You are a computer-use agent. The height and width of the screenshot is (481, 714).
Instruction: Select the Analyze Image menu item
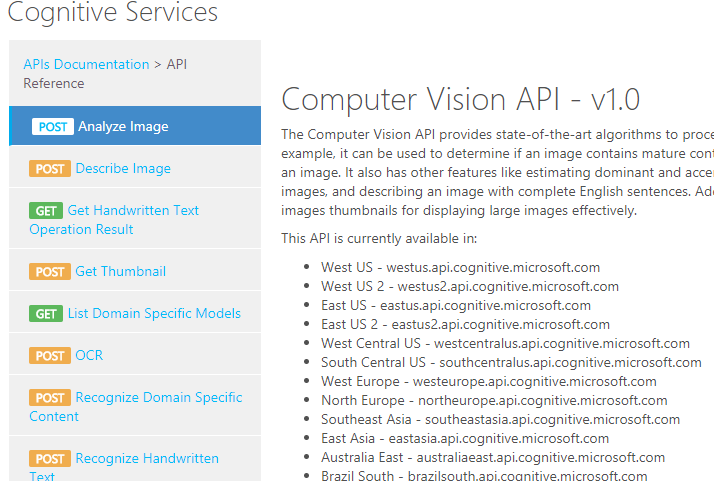[x=123, y=127]
